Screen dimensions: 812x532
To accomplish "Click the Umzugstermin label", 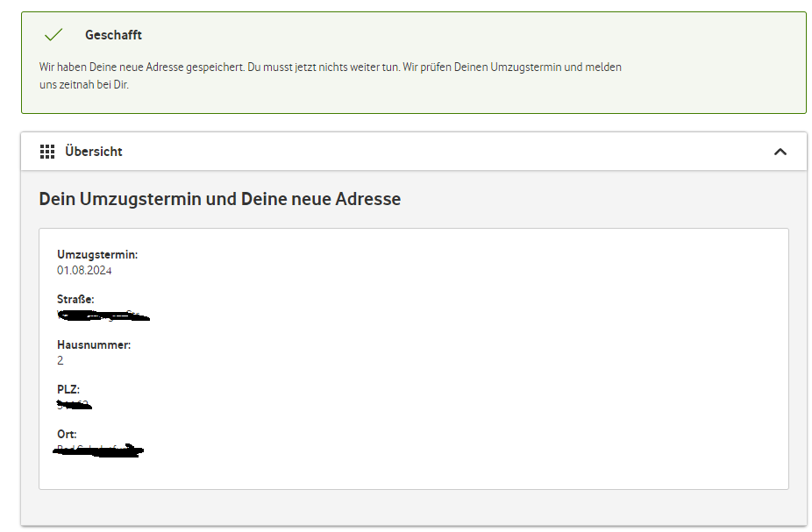I will [97, 254].
